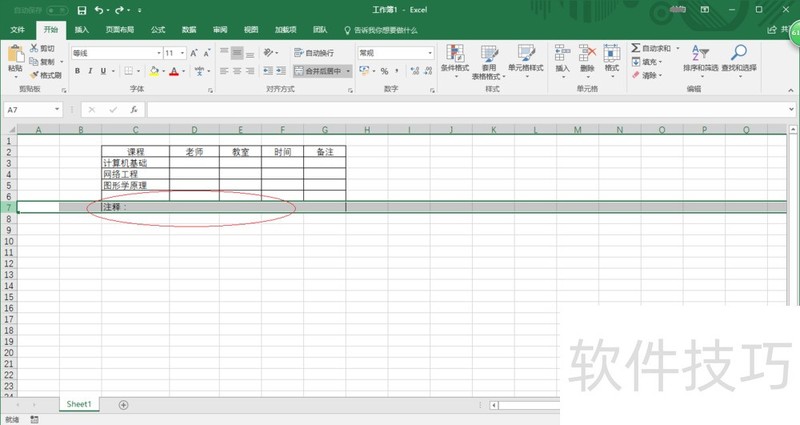
Task: Open merge and center dropdown arrow
Action: coord(348,71)
